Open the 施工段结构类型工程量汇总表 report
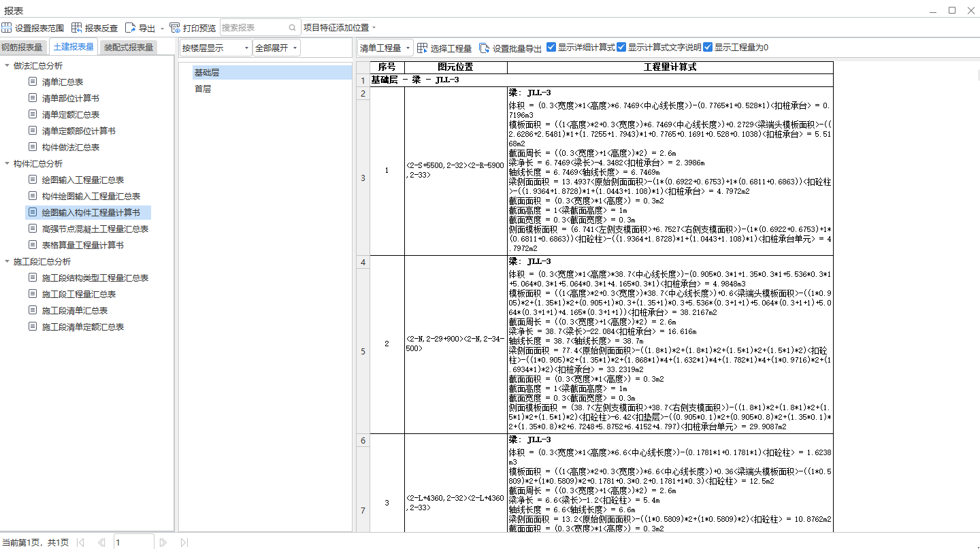The height and width of the screenshot is (549, 980). point(95,278)
